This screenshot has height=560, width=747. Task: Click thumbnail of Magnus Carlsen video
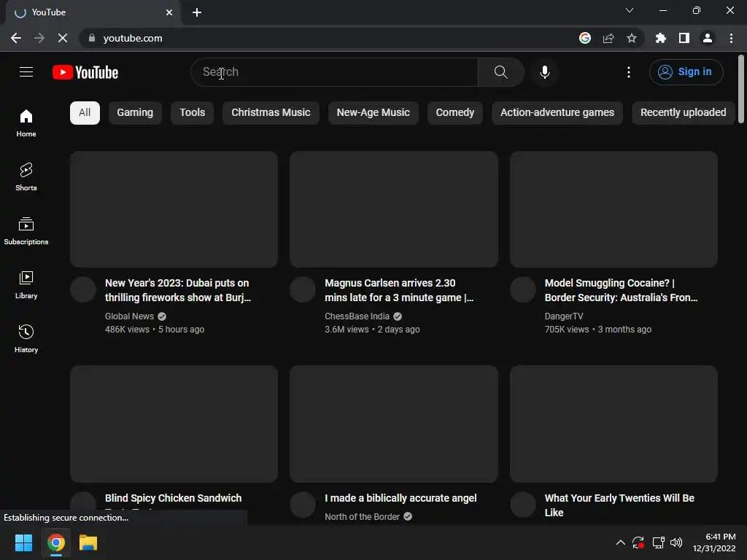393,209
